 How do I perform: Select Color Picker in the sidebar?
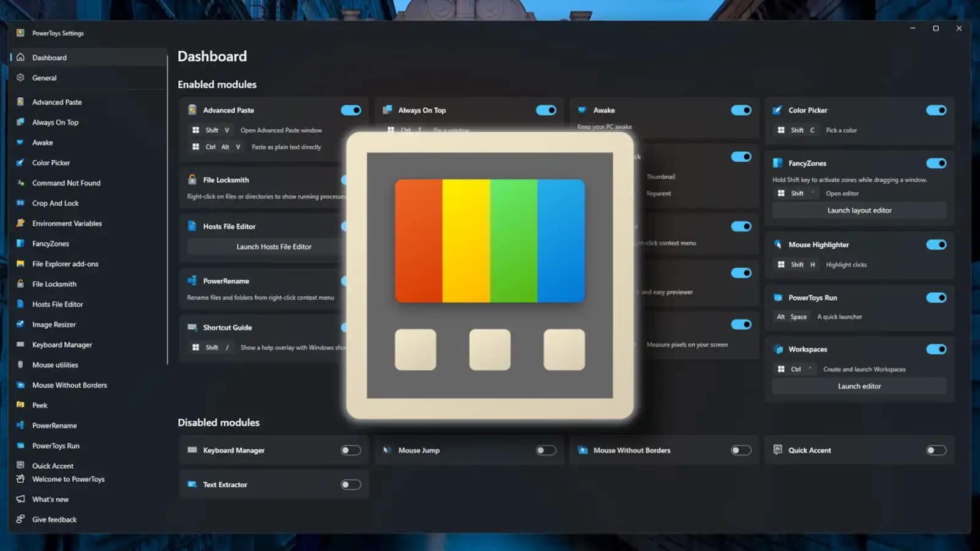(51, 162)
